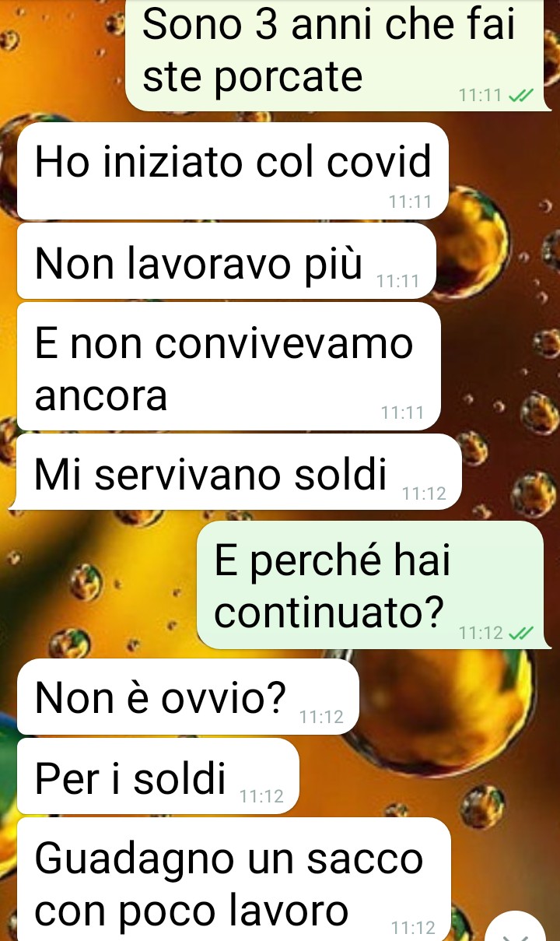Tap the timestamp under 'ancora' message
Screen dimensions: 560x941
click(403, 413)
